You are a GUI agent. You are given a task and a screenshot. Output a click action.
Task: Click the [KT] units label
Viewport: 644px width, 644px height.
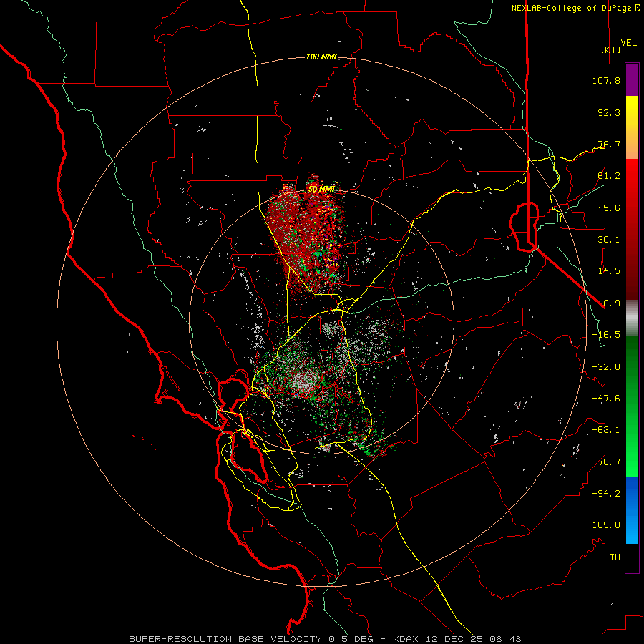[x=610, y=49]
